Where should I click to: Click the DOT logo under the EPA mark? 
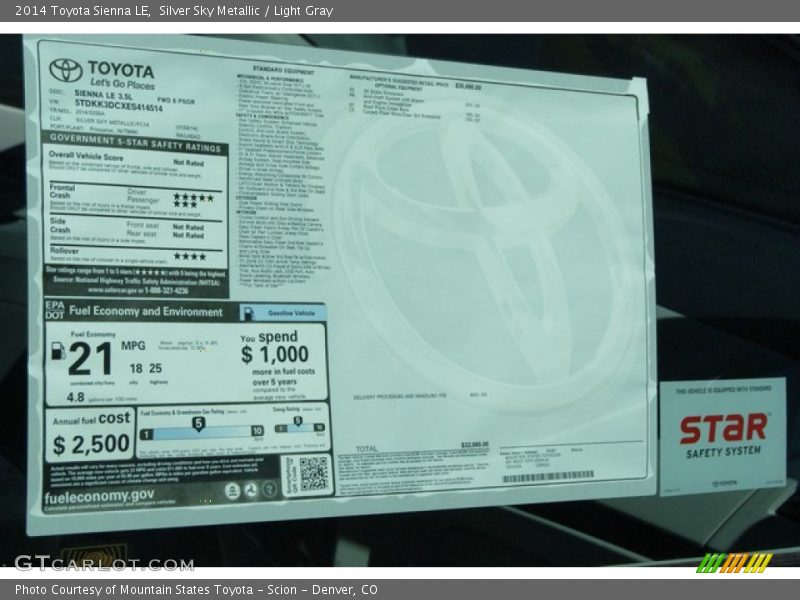55,315
